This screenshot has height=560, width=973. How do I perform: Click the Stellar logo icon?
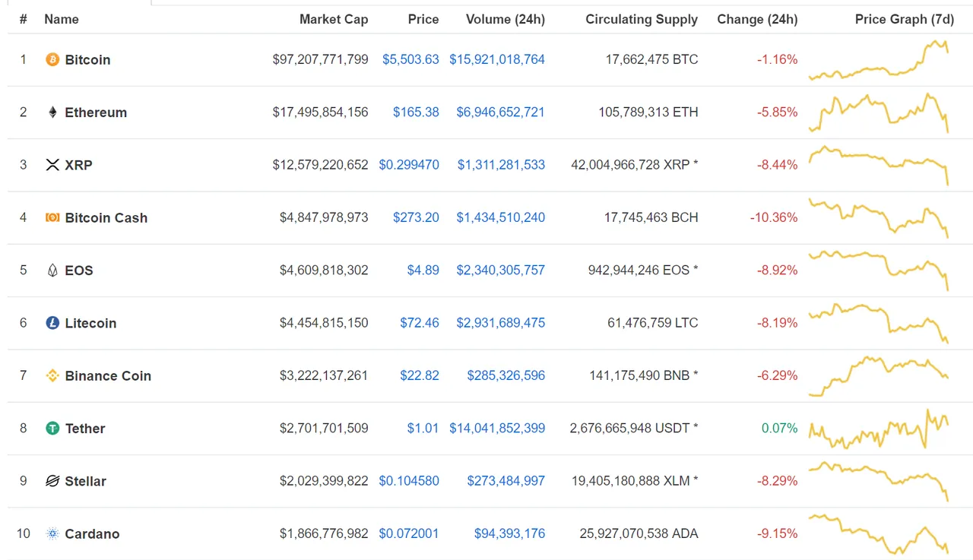click(52, 481)
